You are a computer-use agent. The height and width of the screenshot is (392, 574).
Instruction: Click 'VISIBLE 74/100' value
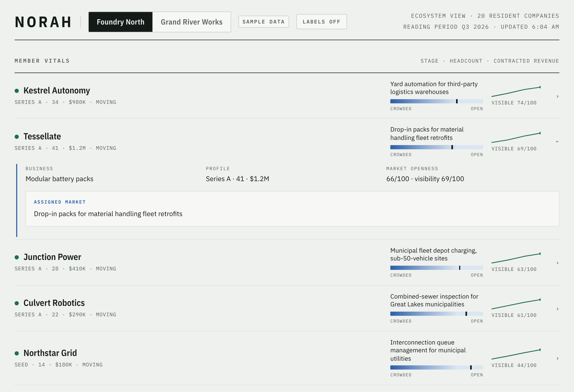[514, 103]
